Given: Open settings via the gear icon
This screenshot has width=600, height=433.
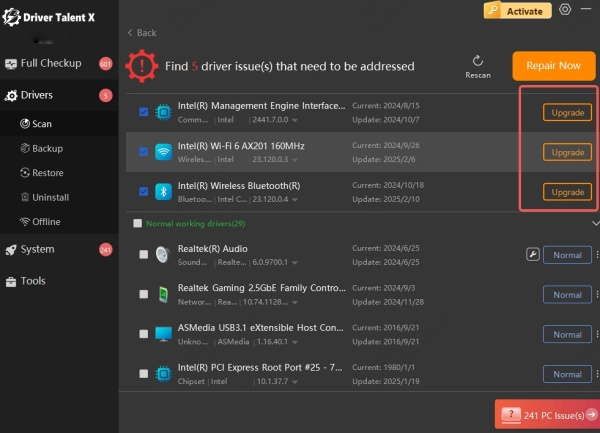Looking at the screenshot, I should coord(565,10).
